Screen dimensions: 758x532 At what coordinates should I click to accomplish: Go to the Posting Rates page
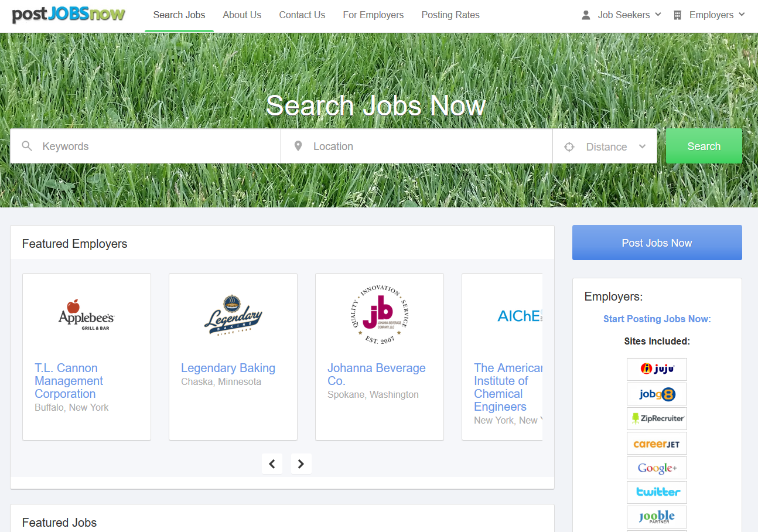[450, 15]
